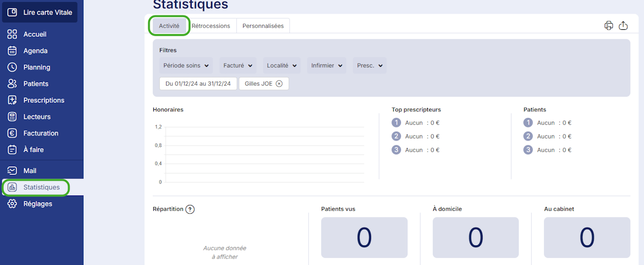Image resolution: width=644 pixels, height=265 pixels.
Task: Expand the Infirmier filter dropdown
Action: click(x=327, y=65)
